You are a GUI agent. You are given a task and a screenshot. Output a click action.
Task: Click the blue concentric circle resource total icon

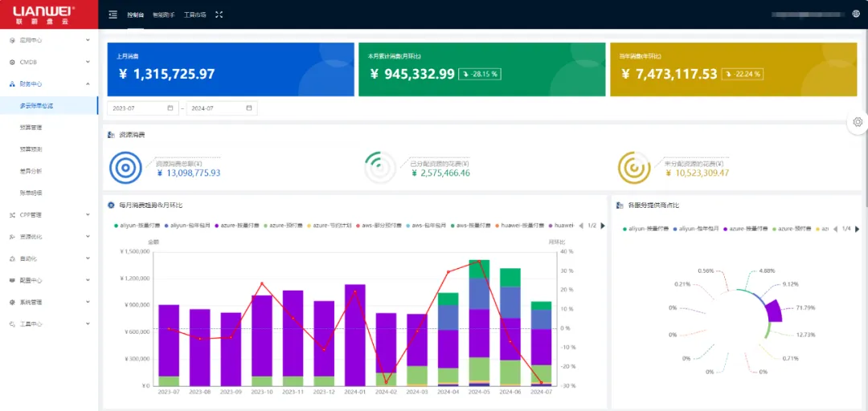pos(125,167)
